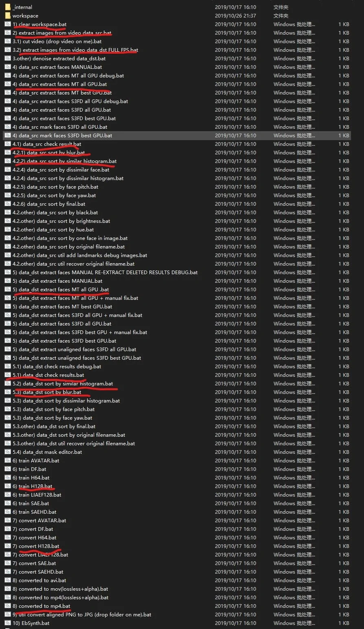This screenshot has height=629, width=364.
Task: Select '5) data_dst extract faces MT all GPU .bat'
Action: 61,290
